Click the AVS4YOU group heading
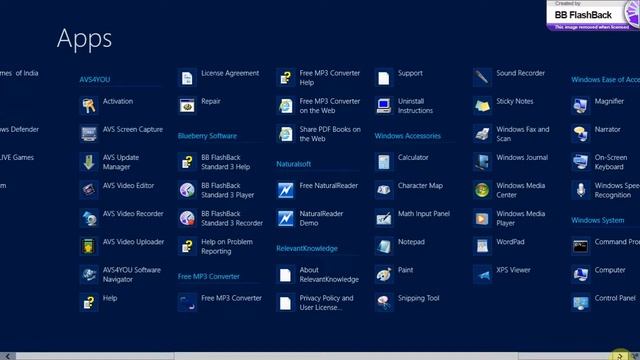The image size is (640, 360). point(95,79)
